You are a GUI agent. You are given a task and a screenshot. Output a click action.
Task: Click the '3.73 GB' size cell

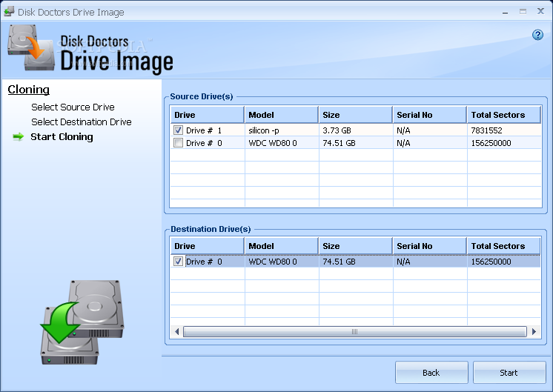pos(337,130)
